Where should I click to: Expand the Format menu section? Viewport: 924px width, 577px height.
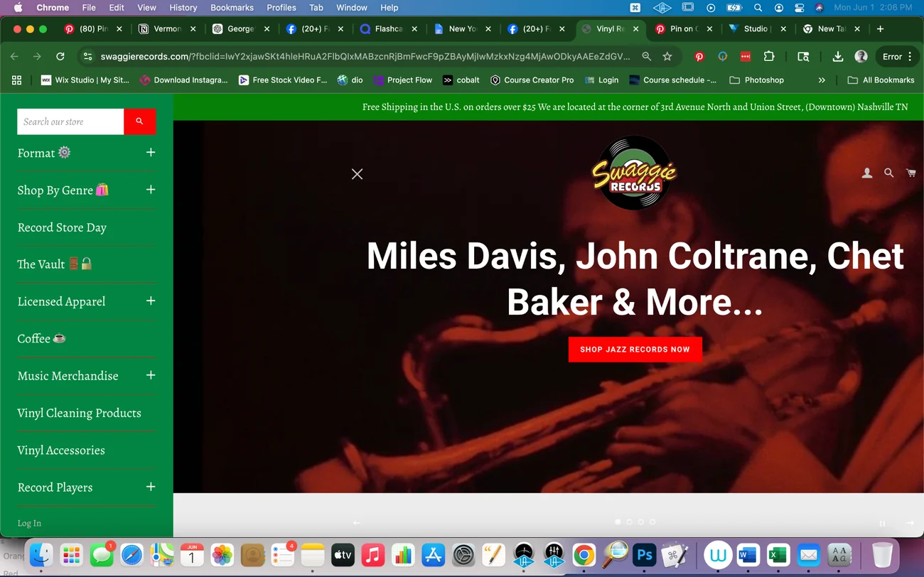[x=151, y=153]
